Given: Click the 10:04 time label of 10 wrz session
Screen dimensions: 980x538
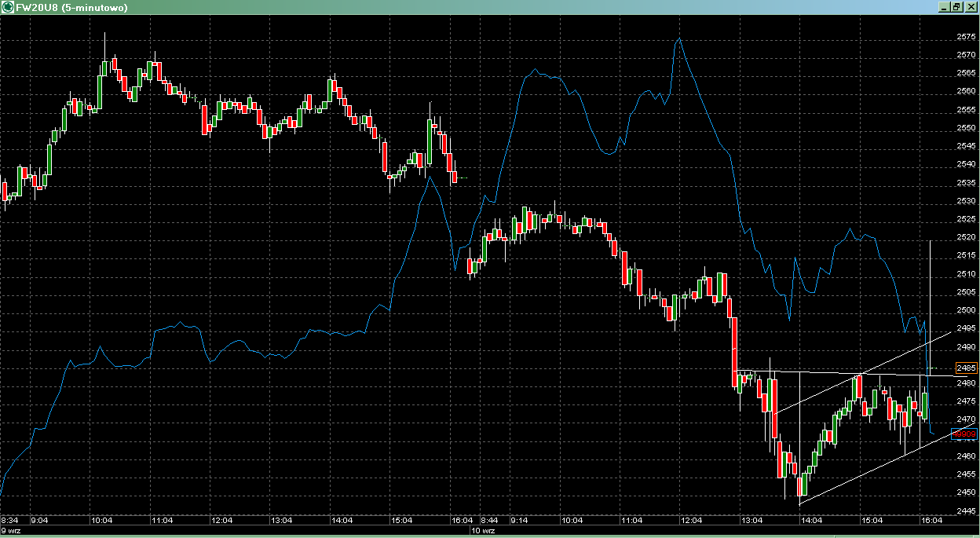Looking at the screenshot, I should point(571,521).
